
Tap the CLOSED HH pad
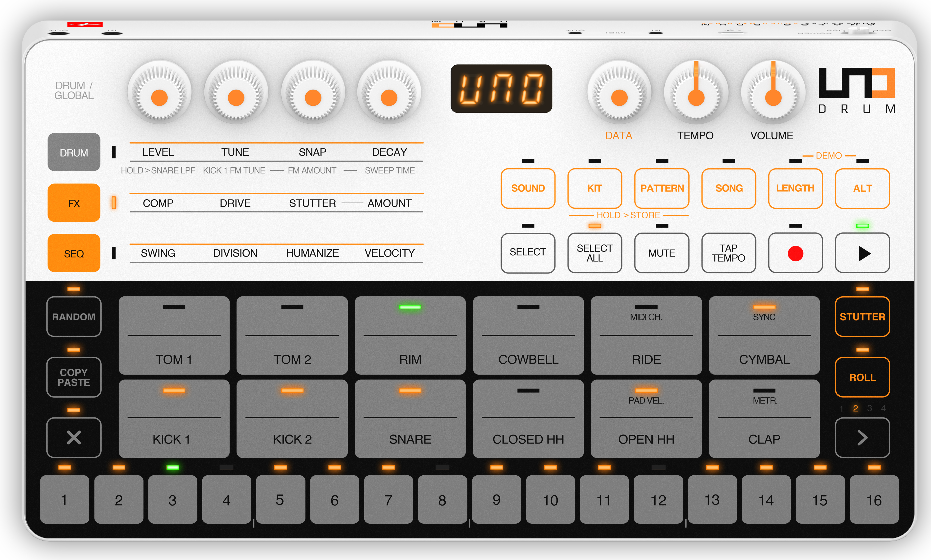click(528, 419)
